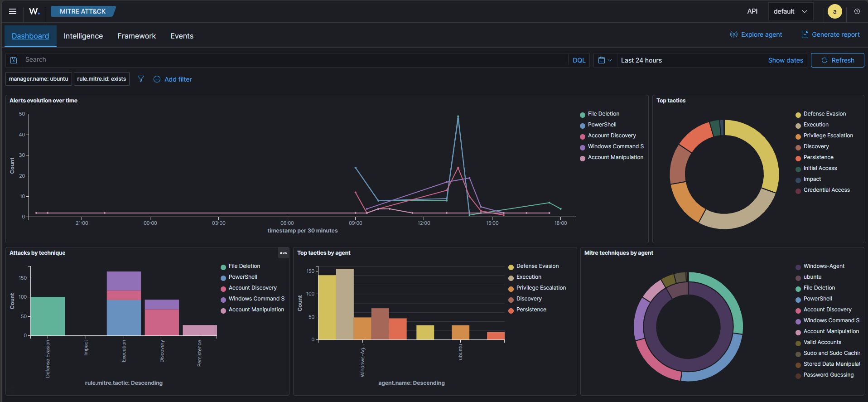Viewport: 868px width, 402px height.
Task: Switch to the Framework tab
Action: tap(136, 36)
